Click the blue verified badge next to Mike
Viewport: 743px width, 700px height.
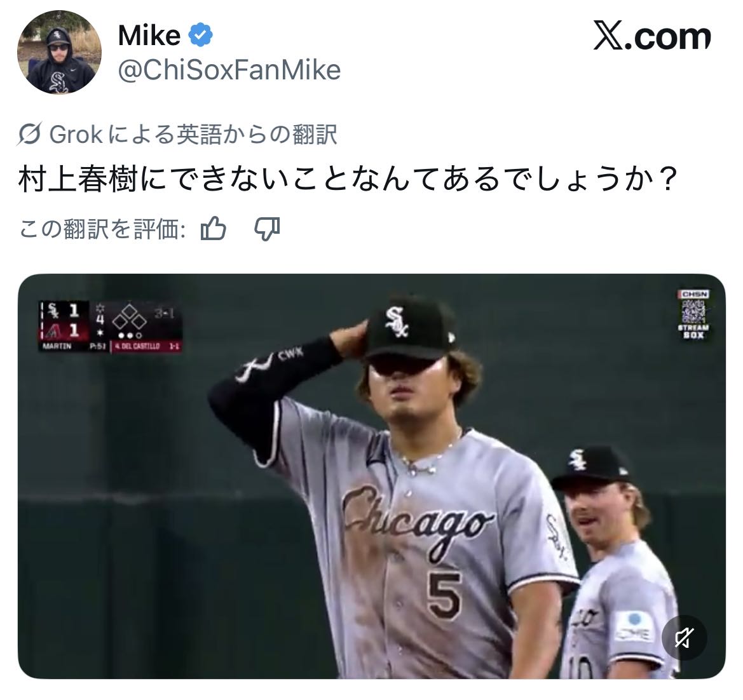coord(200,35)
